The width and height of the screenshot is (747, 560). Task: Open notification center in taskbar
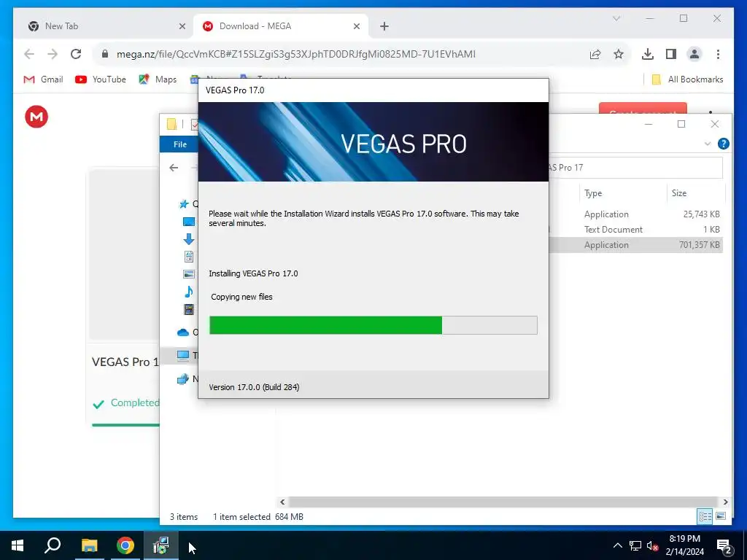(724, 545)
